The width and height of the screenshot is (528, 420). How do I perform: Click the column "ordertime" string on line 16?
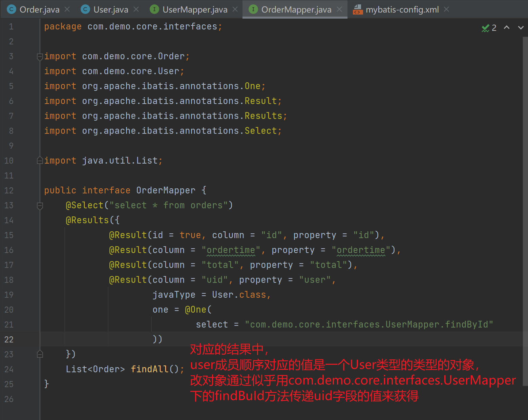231,250
